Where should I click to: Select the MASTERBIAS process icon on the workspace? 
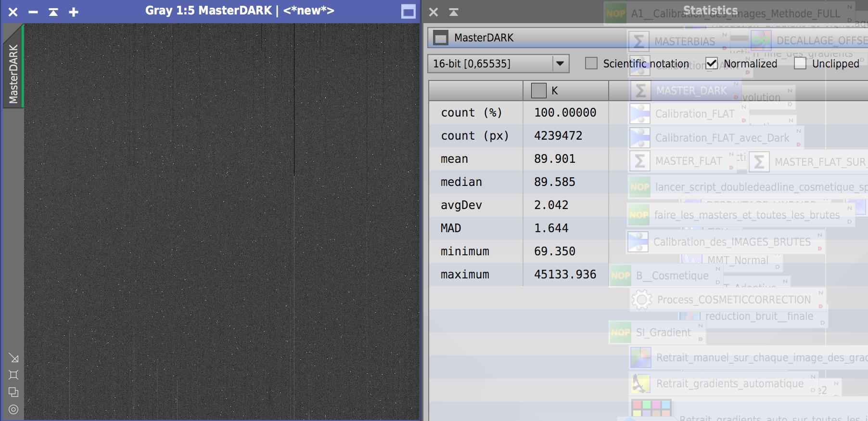click(639, 41)
